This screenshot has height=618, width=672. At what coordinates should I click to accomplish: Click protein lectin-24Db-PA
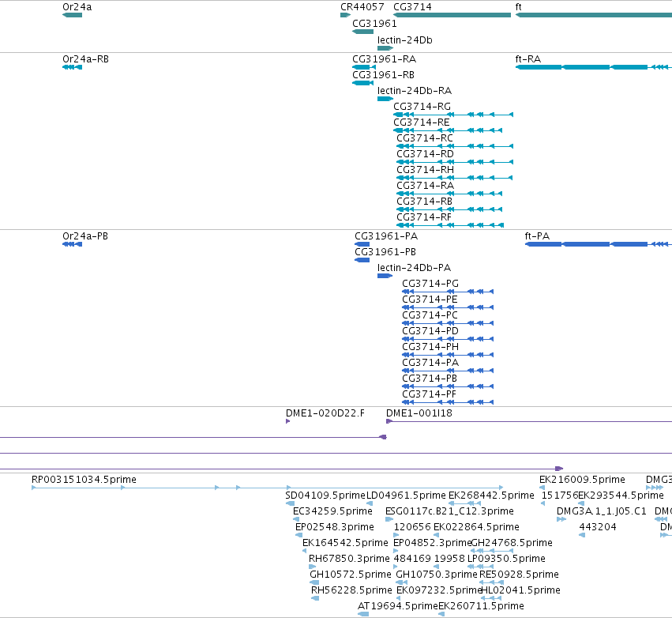point(385,276)
